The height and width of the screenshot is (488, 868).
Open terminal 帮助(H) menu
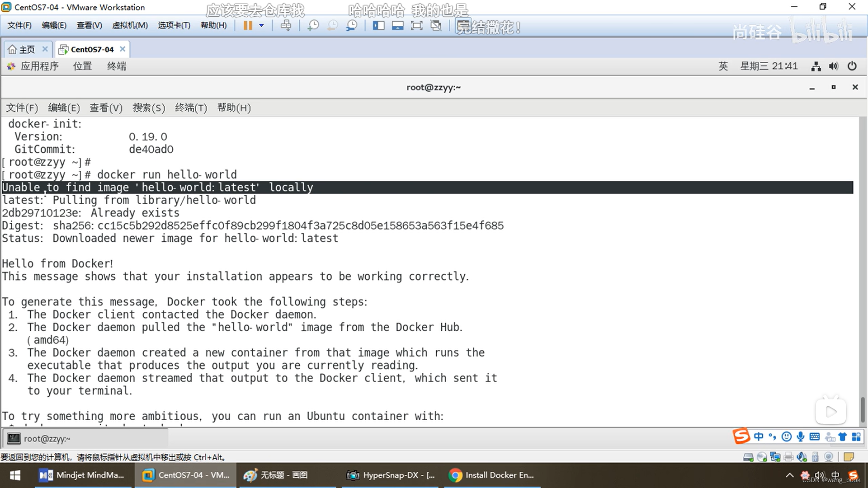pos(234,108)
